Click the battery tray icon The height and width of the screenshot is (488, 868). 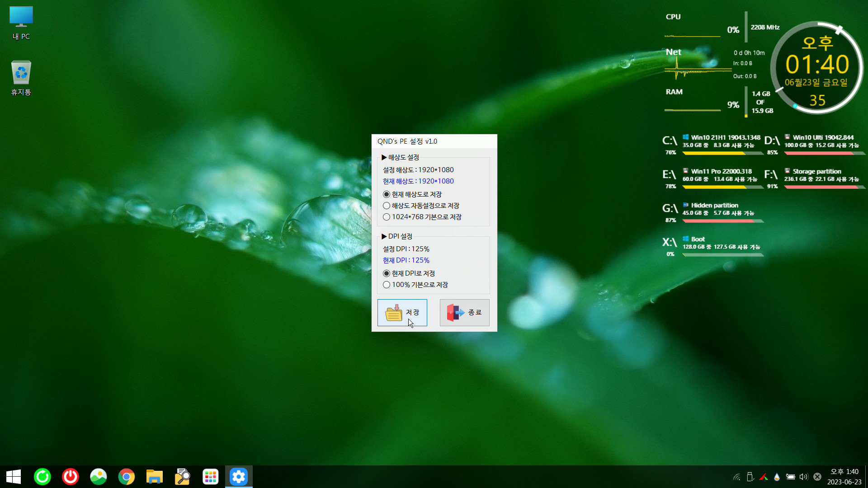790,477
